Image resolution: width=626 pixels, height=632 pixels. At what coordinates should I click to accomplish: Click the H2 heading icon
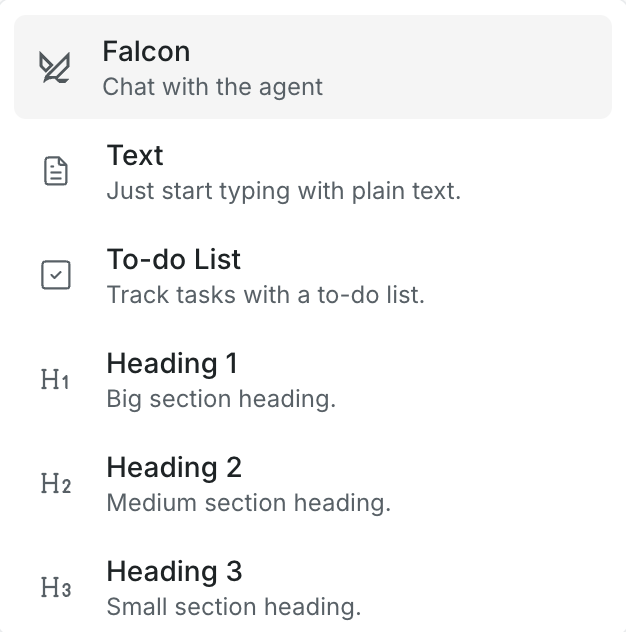pos(55,484)
